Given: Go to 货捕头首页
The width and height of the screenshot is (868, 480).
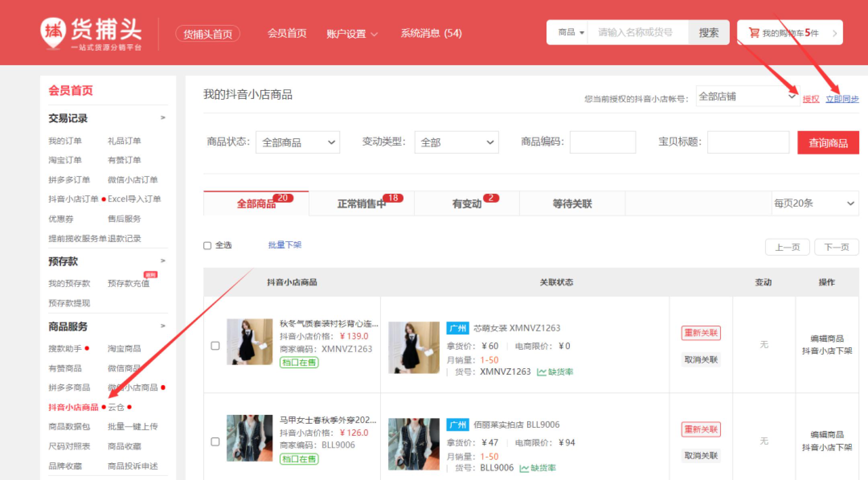Looking at the screenshot, I should point(208,34).
